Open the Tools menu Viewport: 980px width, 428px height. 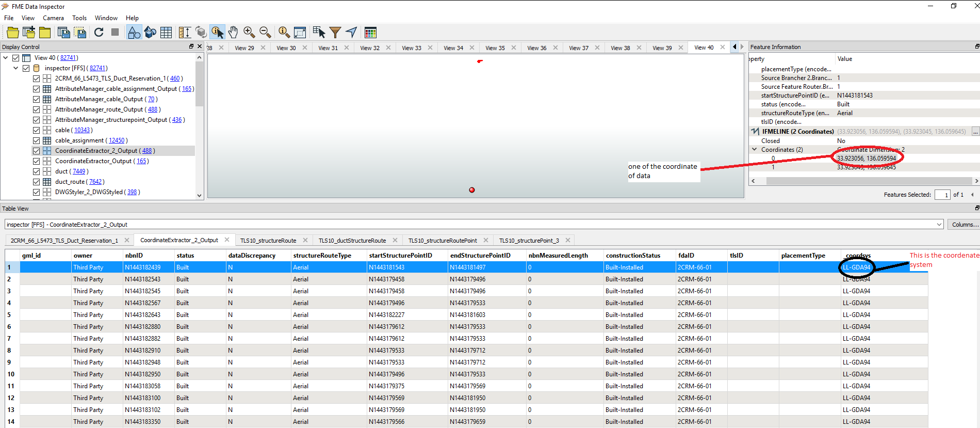(x=79, y=18)
